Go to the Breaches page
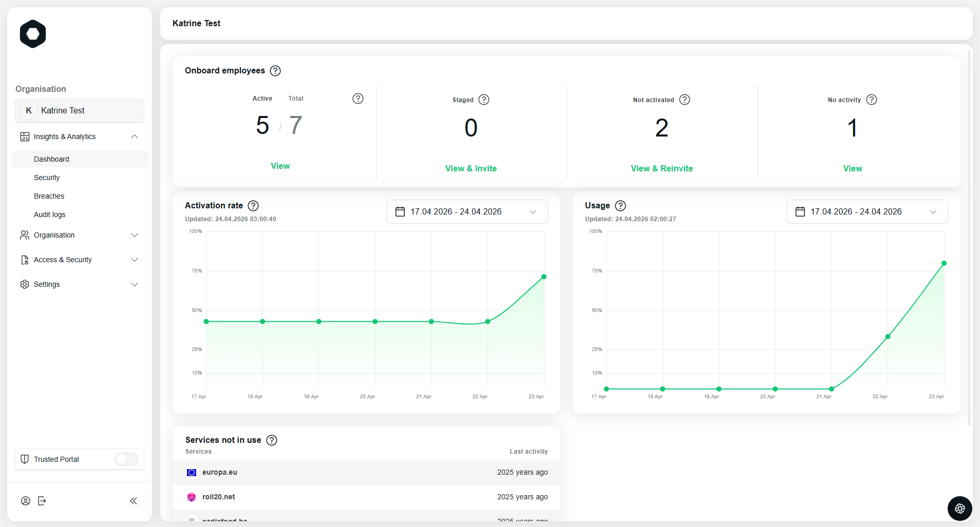980x527 pixels. coord(49,196)
